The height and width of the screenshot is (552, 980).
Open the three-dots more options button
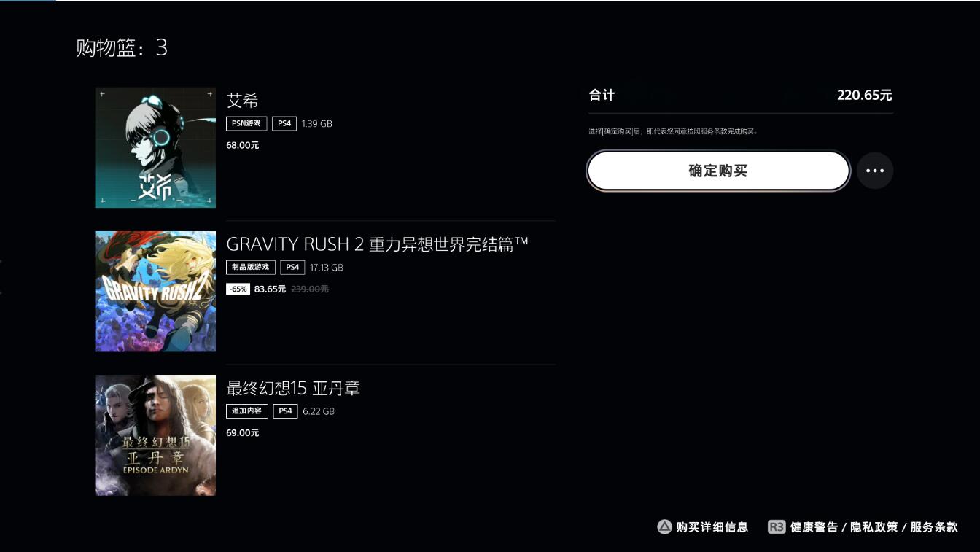click(874, 171)
